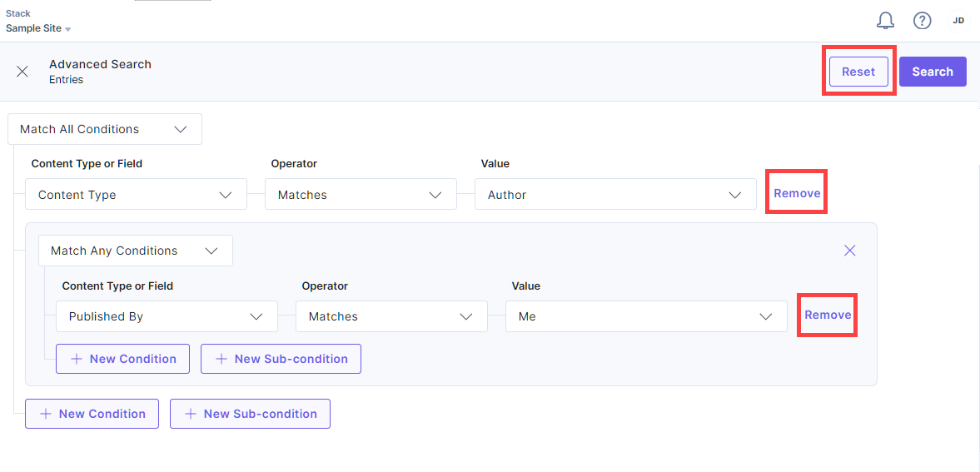Expand the Sample Site stack switcher
Screen dimensions: 980x472
point(38,29)
